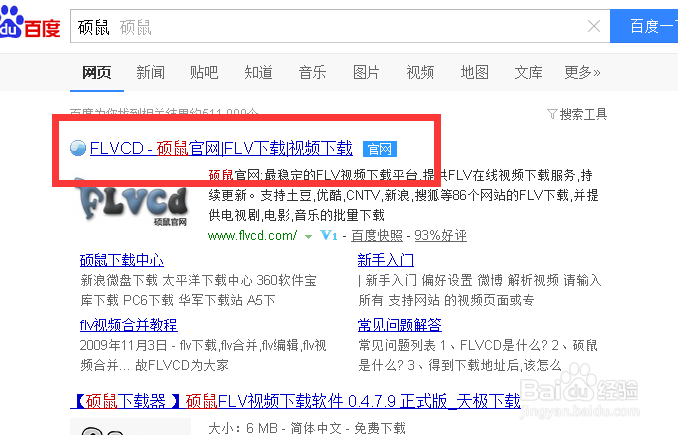The height and width of the screenshot is (435, 678).
Task: Open the 地图 tab
Action: pyautogui.click(x=474, y=72)
